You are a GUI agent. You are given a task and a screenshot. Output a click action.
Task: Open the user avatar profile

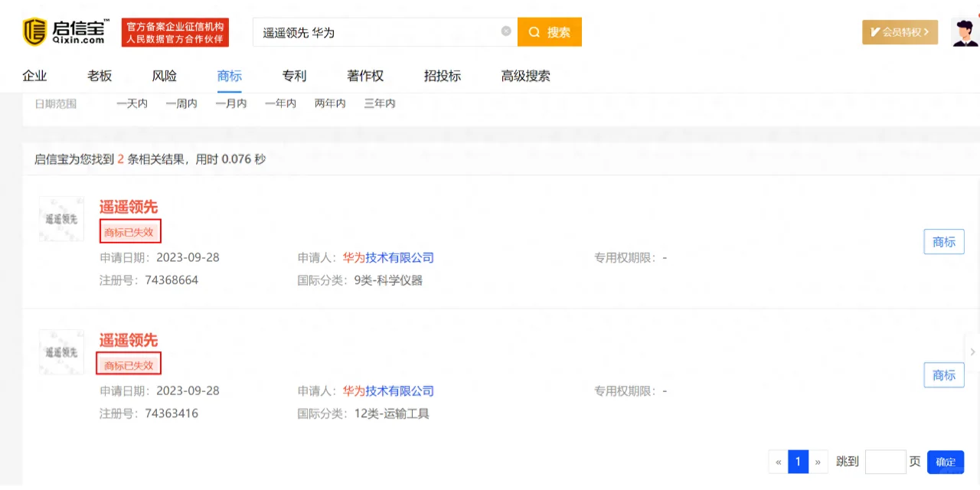coord(965,31)
